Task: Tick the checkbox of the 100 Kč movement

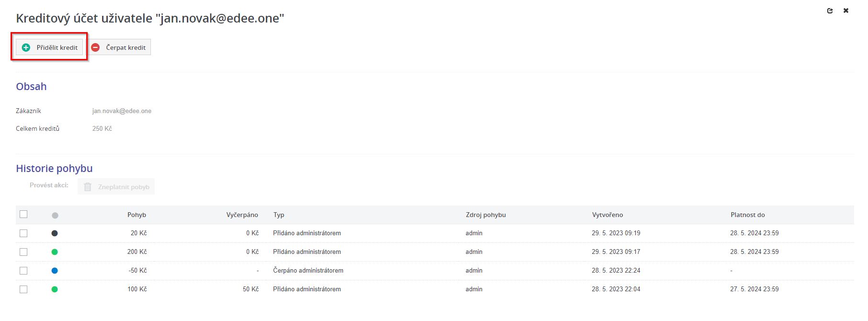Action: click(x=23, y=289)
